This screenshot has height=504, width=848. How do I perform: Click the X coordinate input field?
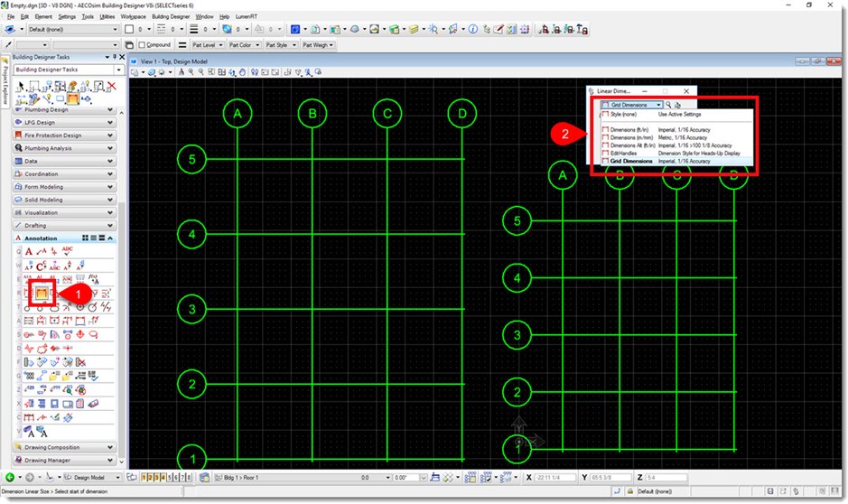pyautogui.click(x=555, y=478)
